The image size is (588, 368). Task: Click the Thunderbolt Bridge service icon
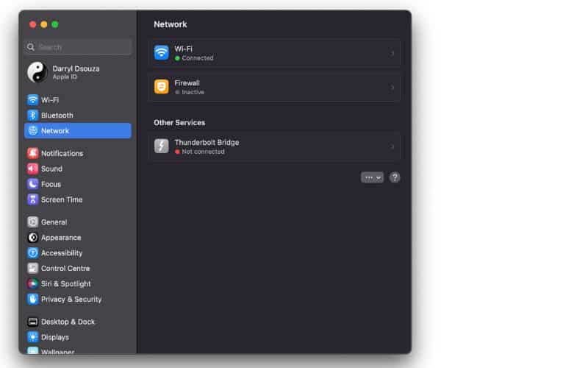[162, 146]
